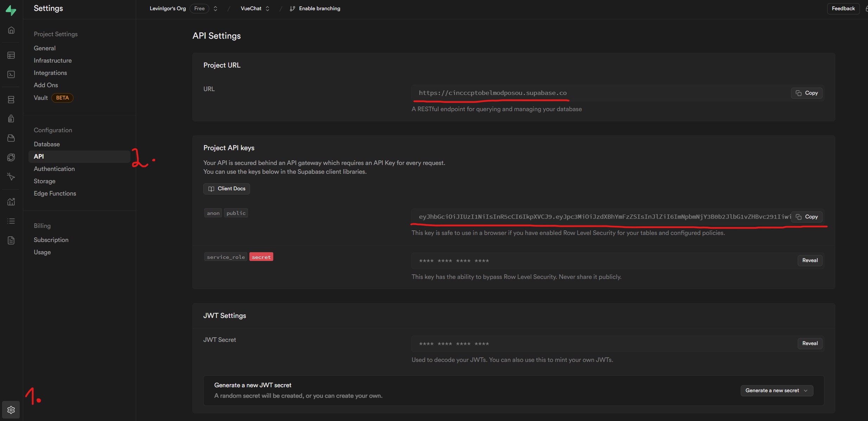Viewport: 868px width, 421px height.
Task: Select Authentication in Configuration menu
Action: 54,169
